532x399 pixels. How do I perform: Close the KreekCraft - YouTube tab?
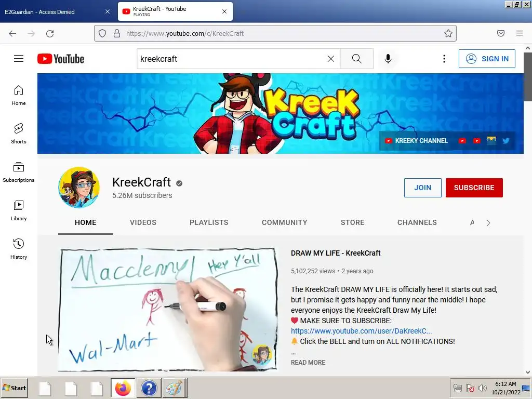[224, 11]
